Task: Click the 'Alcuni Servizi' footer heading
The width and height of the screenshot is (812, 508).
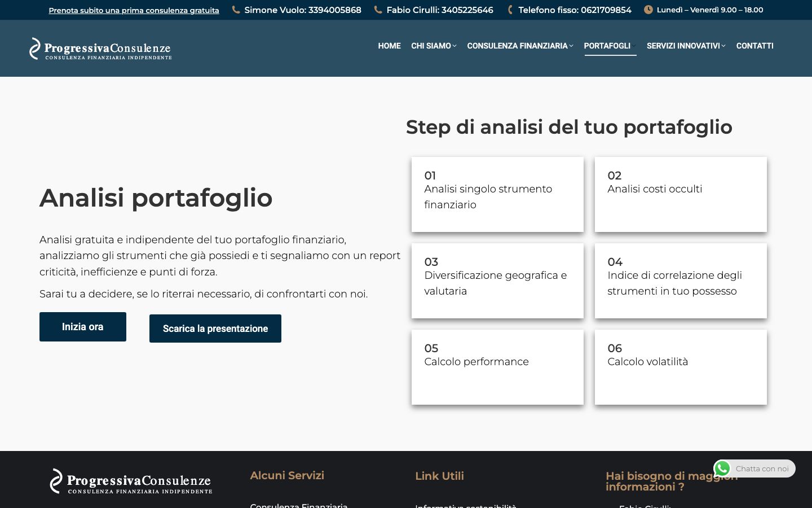Action: coord(287,475)
